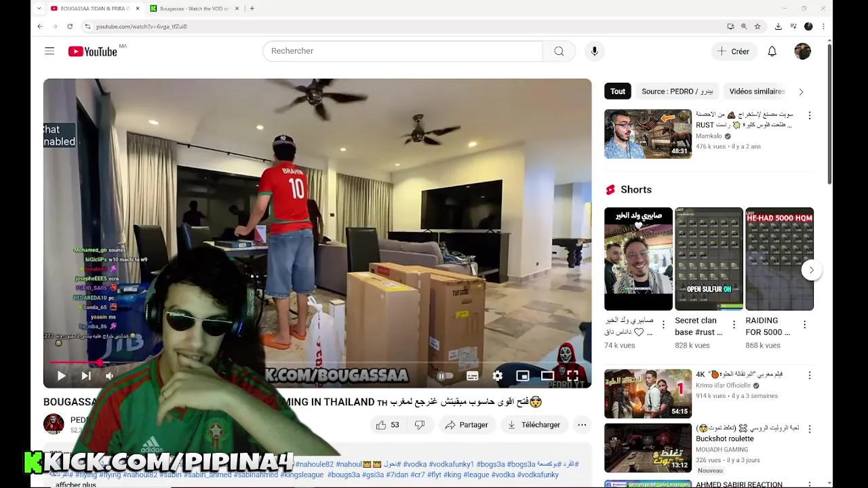View site information icon in address bar
Viewport: 868px width, 488px height.
click(x=87, y=26)
